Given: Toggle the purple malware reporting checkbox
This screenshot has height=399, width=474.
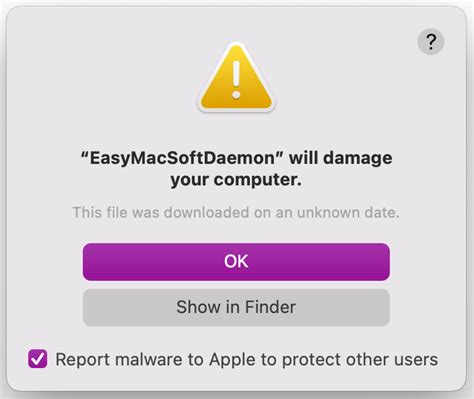Looking at the screenshot, I should click(x=37, y=359).
